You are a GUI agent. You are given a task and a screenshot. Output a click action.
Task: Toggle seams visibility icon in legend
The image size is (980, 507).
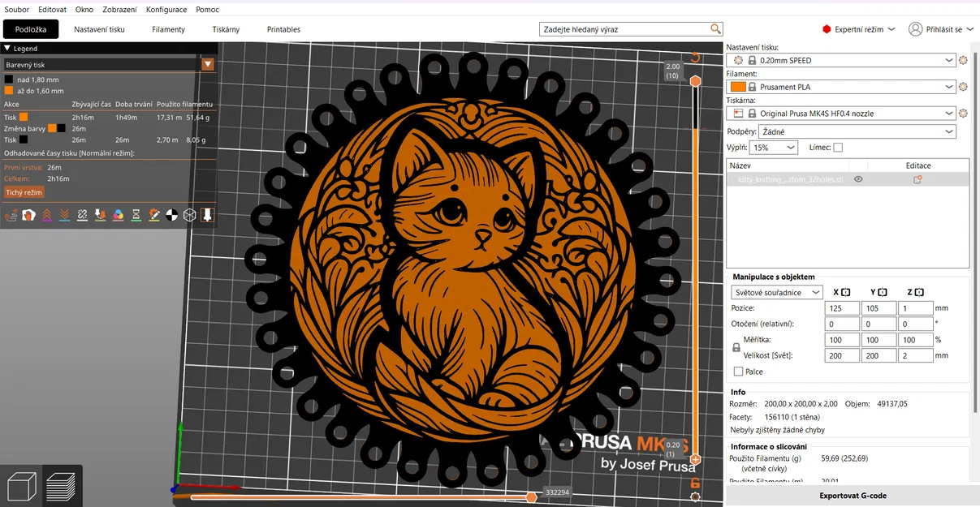click(83, 215)
